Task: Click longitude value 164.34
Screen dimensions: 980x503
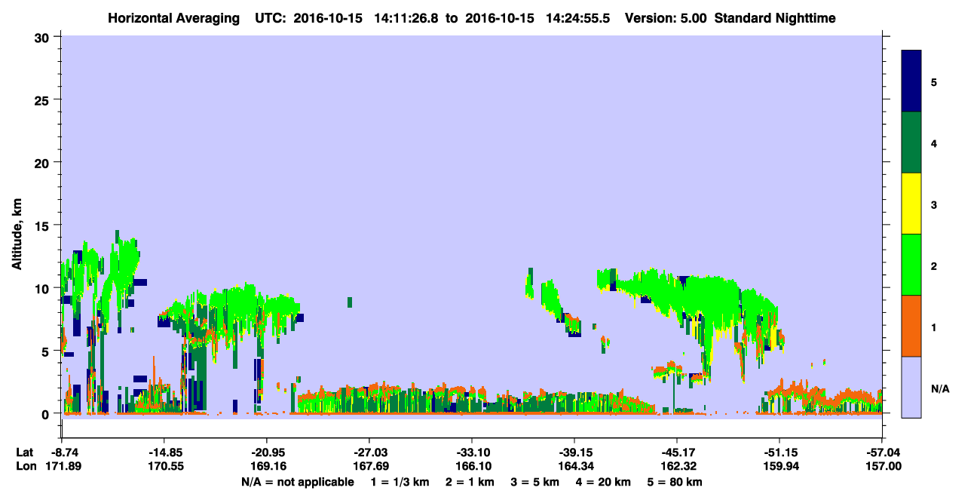Action: tap(574, 467)
